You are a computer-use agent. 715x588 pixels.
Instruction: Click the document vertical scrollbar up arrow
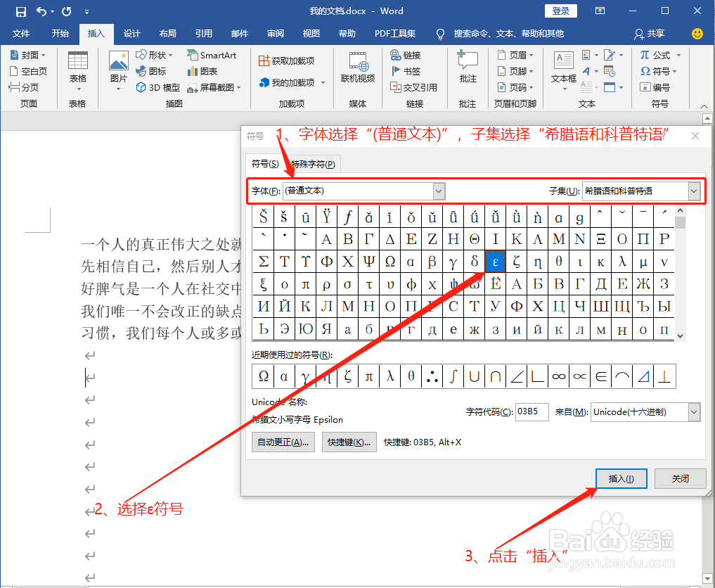click(707, 119)
